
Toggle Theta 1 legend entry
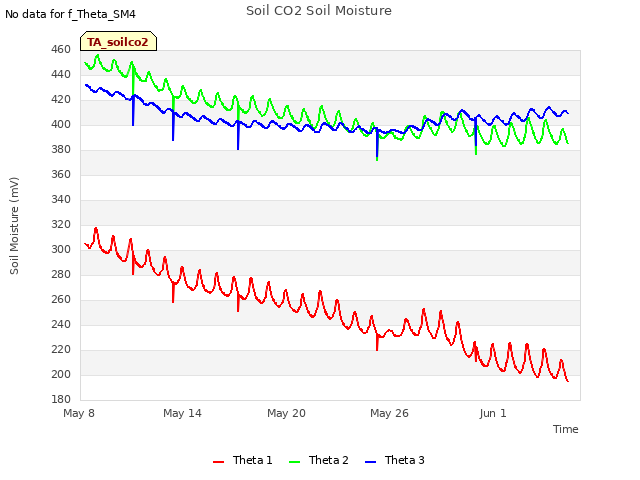pyautogui.click(x=242, y=460)
